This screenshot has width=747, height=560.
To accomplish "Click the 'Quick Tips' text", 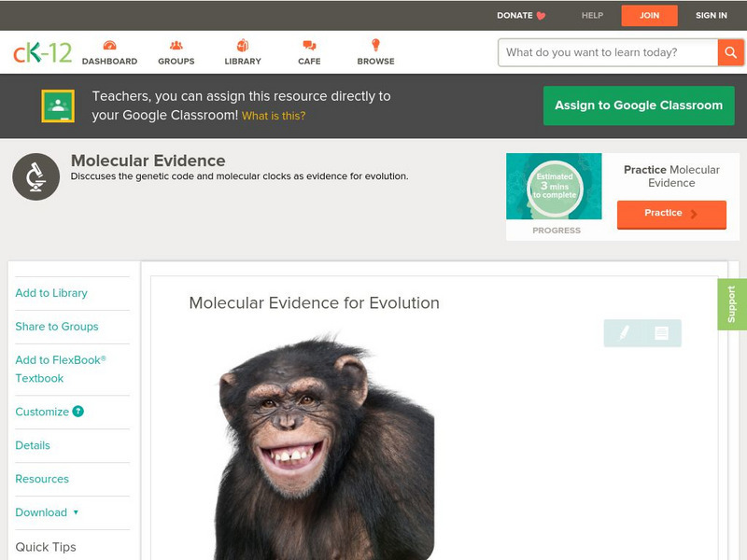I will point(46,547).
